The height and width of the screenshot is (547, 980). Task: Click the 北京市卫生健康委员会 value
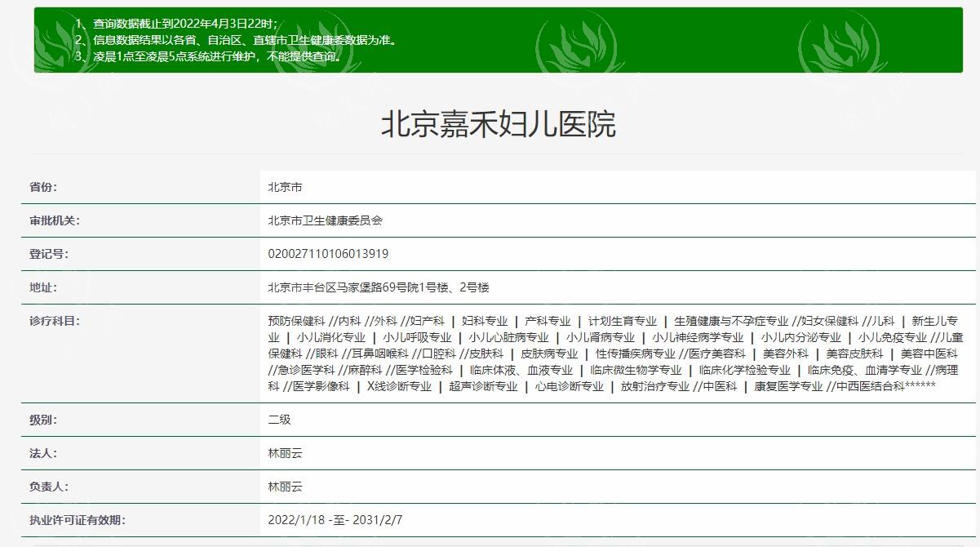pyautogui.click(x=325, y=220)
